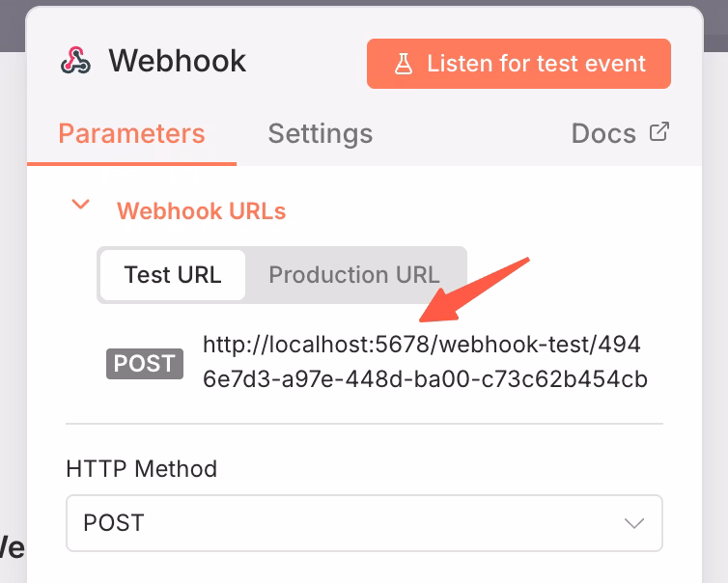Click the Webhook node title text
728x583 pixels.
tap(178, 62)
